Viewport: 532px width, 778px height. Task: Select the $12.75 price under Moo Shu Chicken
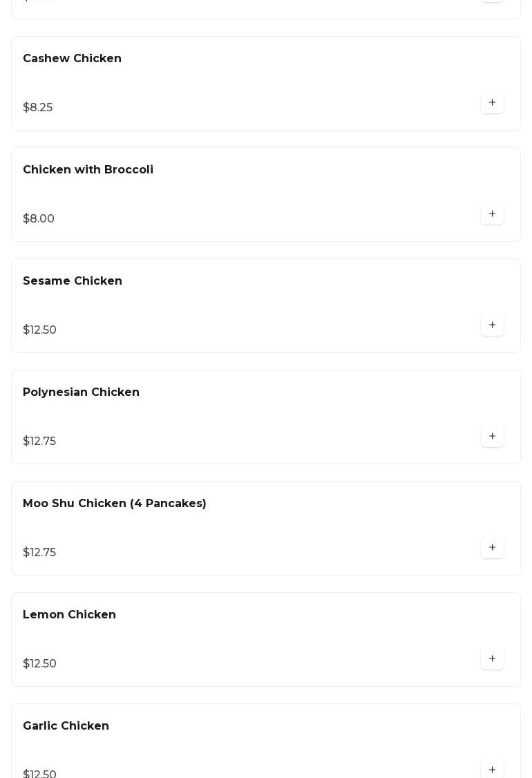coord(39,553)
